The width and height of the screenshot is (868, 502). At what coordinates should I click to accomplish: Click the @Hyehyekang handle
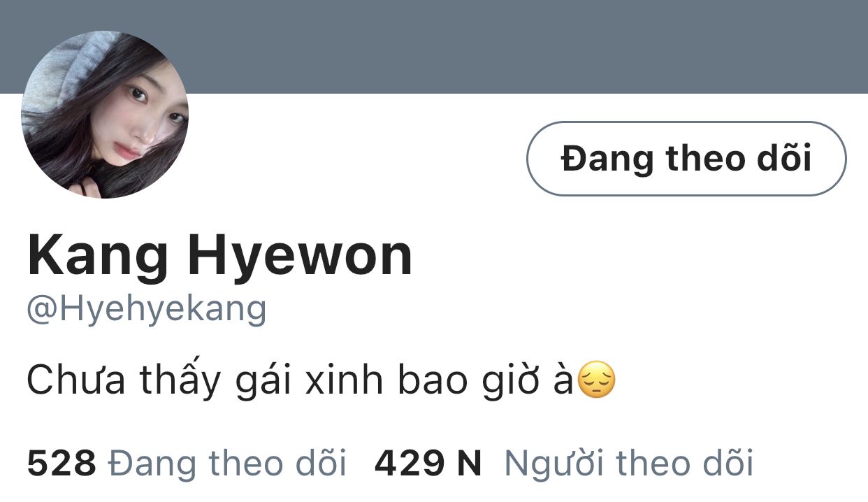147,310
